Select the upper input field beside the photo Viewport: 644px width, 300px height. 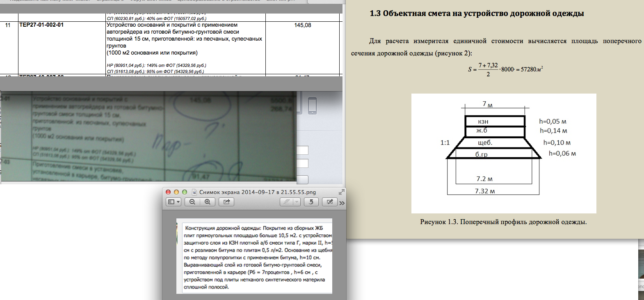click(x=302, y=151)
